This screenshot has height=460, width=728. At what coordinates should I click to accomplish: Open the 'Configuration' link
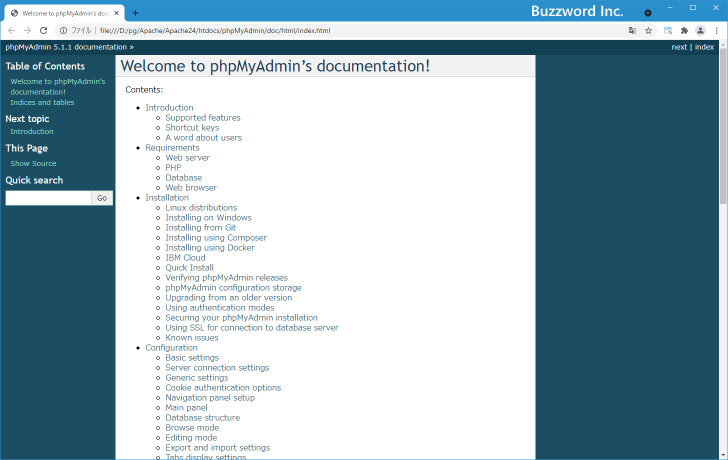point(171,348)
